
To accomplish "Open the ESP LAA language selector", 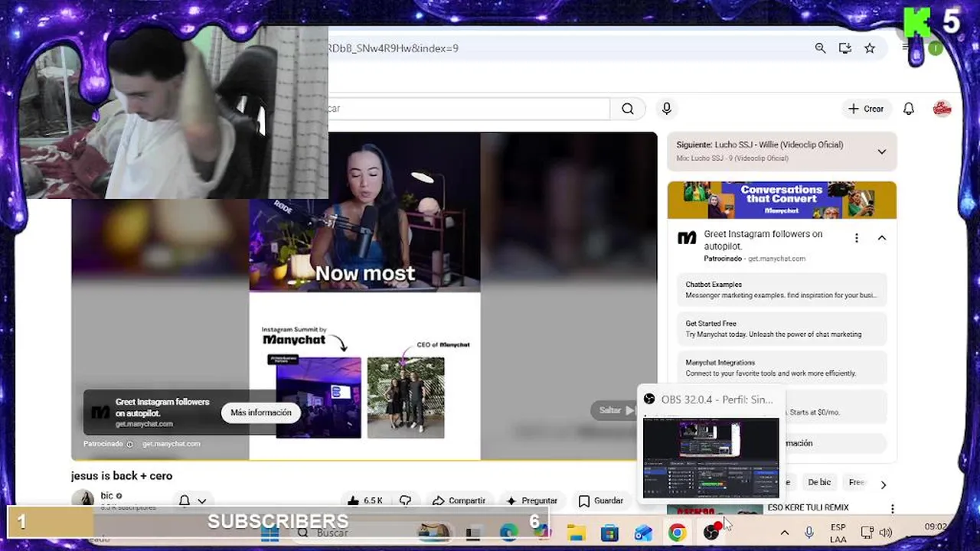I will [838, 533].
